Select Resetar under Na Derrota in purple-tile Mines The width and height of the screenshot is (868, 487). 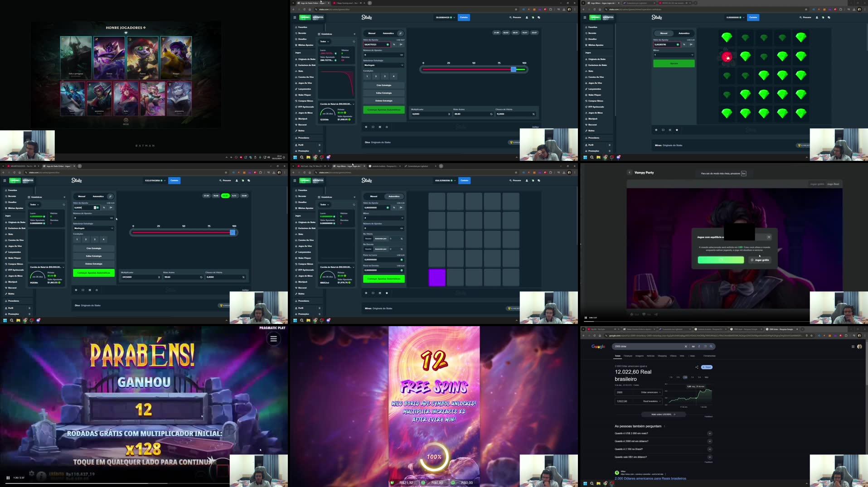click(369, 249)
